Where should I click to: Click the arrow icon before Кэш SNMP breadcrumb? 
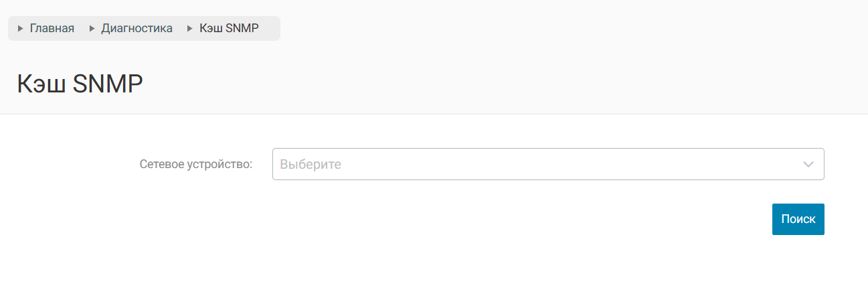[x=190, y=29]
